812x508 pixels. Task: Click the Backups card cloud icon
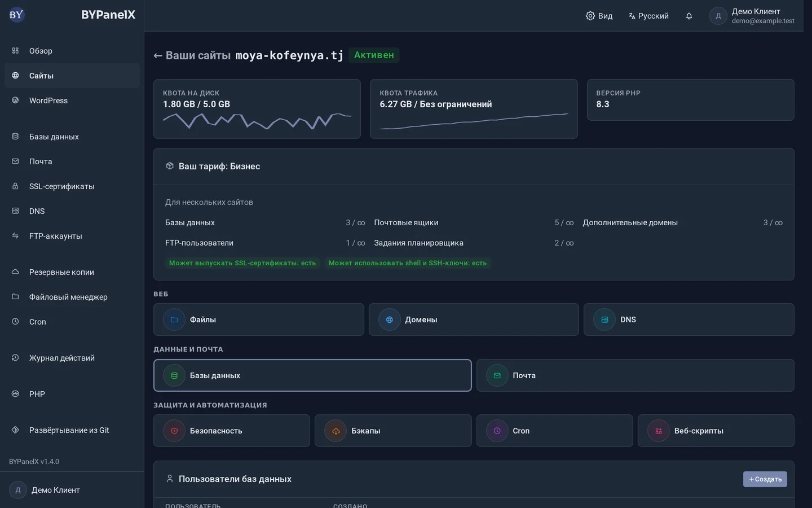[336, 431]
